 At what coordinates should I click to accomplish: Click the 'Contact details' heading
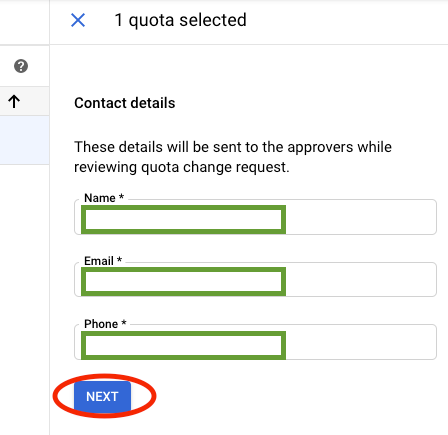(x=125, y=103)
